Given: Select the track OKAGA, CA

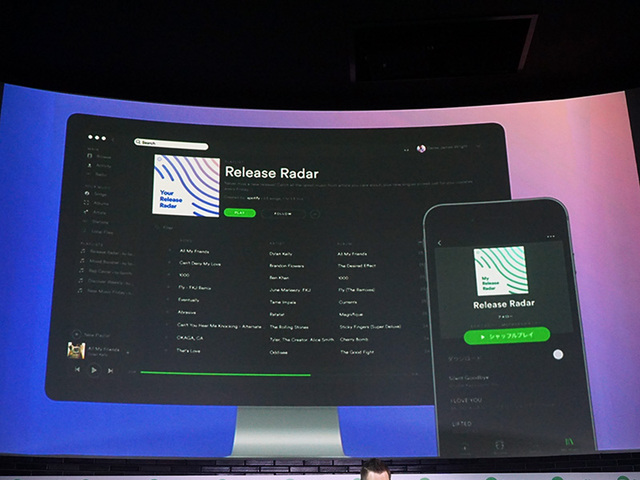Looking at the screenshot, I should pos(189,338).
